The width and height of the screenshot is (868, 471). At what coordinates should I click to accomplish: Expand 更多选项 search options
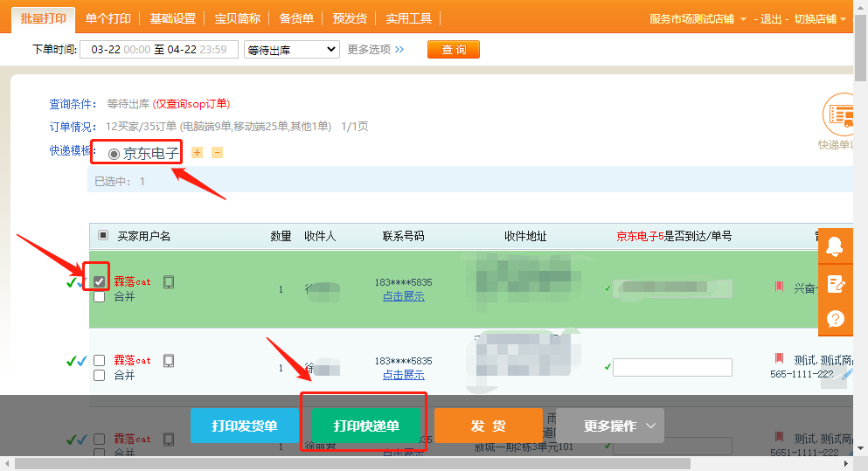tap(376, 49)
